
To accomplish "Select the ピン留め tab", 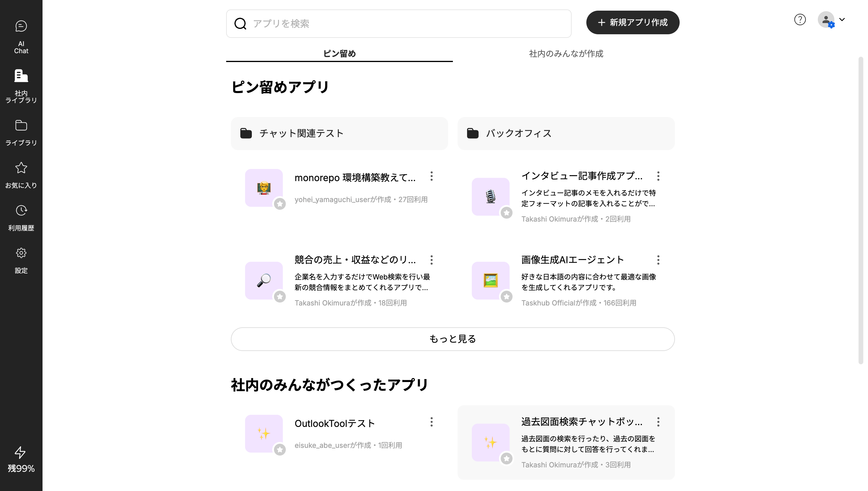I will pos(339,53).
